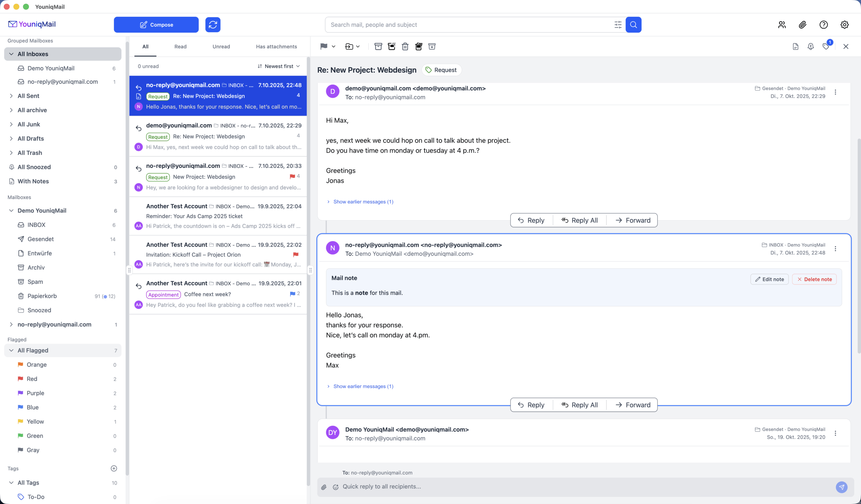This screenshot has width=861, height=504.
Task: Mark mail as spam using toolbar icon
Action: (x=432, y=46)
